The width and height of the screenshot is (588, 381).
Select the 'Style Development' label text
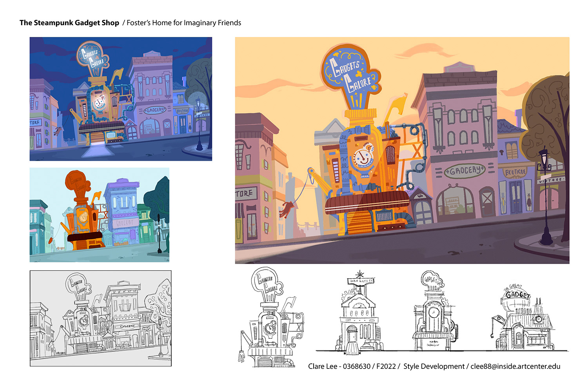point(434,366)
